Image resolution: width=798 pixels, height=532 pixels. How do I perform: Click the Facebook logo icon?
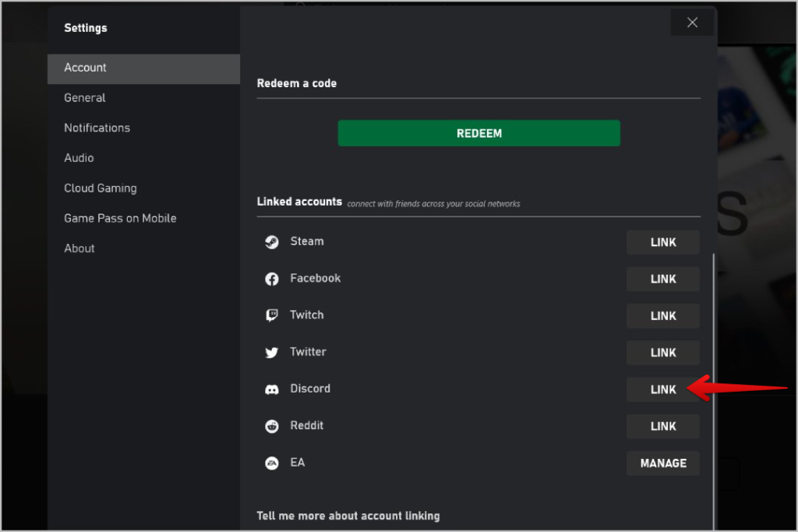(272, 279)
